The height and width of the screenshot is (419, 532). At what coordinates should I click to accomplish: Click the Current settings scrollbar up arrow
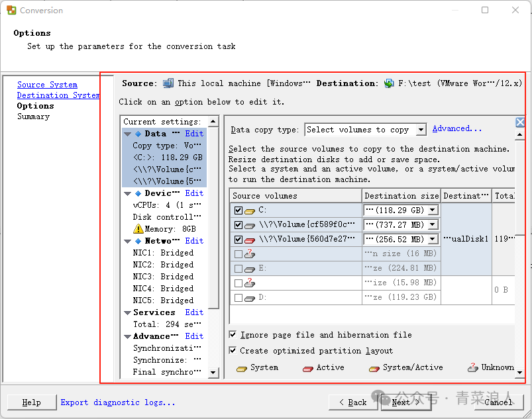click(x=213, y=121)
